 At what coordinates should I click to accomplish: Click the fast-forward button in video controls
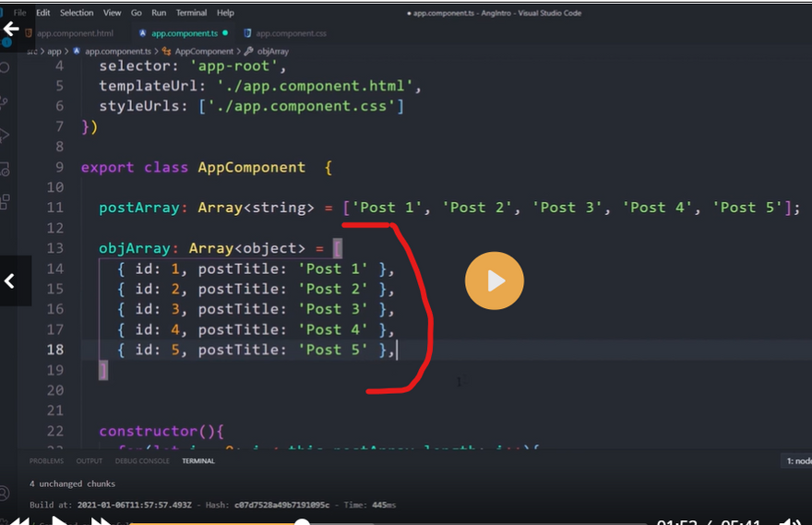pos(101,521)
